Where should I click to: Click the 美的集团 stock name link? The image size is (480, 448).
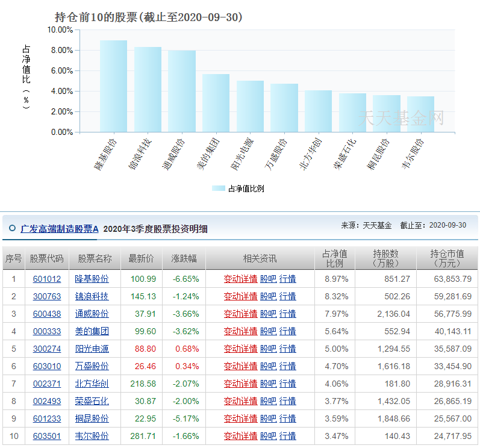click(x=92, y=331)
